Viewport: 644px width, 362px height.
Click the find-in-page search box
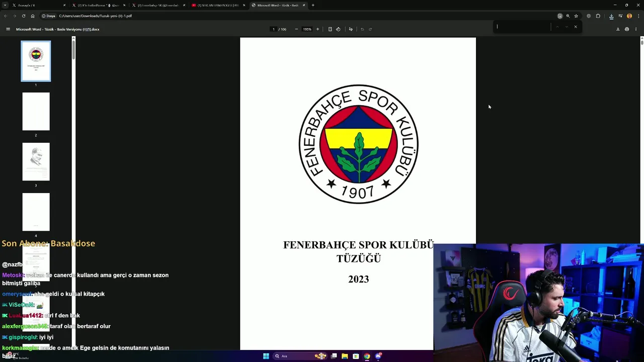[522, 27]
